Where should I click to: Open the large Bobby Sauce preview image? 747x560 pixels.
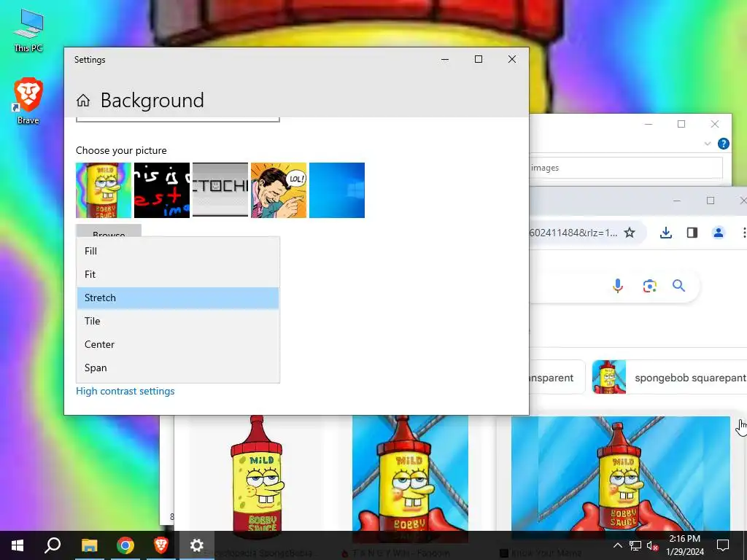[620, 473]
